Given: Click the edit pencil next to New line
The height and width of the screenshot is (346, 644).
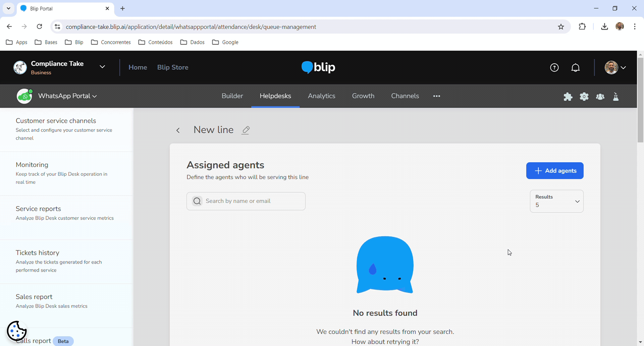Looking at the screenshot, I should 246,130.
